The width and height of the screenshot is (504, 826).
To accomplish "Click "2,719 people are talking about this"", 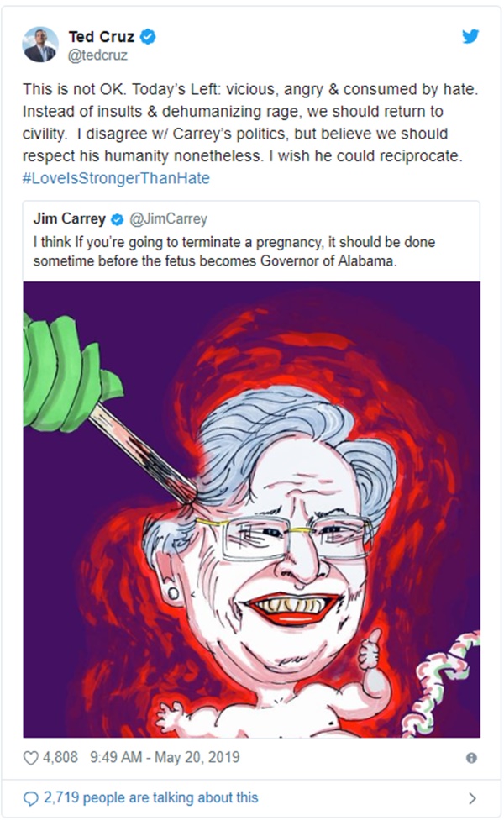I will coord(152,797).
